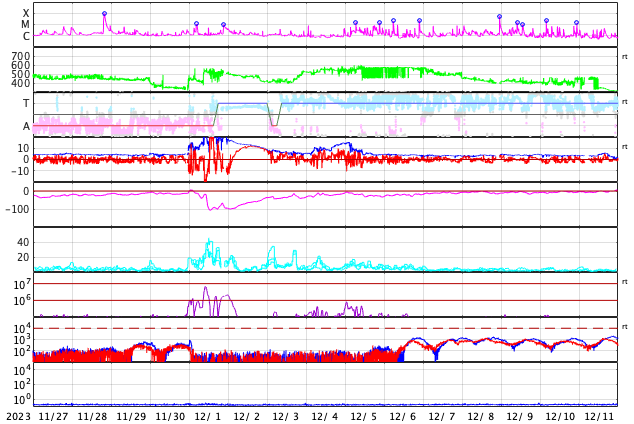Select the 10^7 axis label
This screenshot has height=424, width=634.
tap(21, 285)
